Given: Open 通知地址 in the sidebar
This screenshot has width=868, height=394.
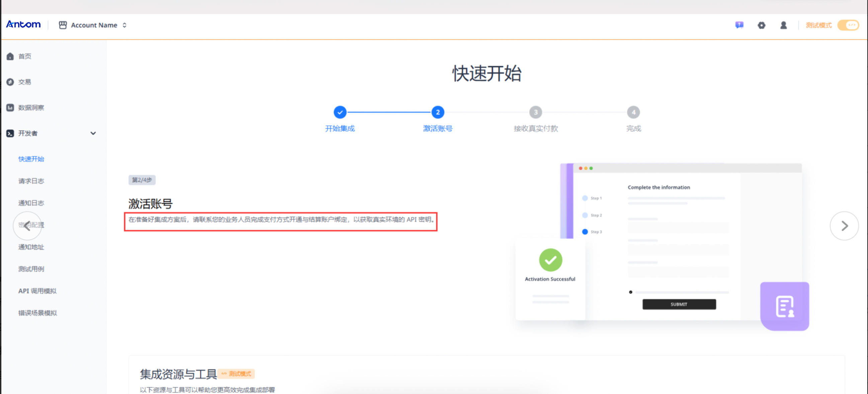Looking at the screenshot, I should coord(31,247).
